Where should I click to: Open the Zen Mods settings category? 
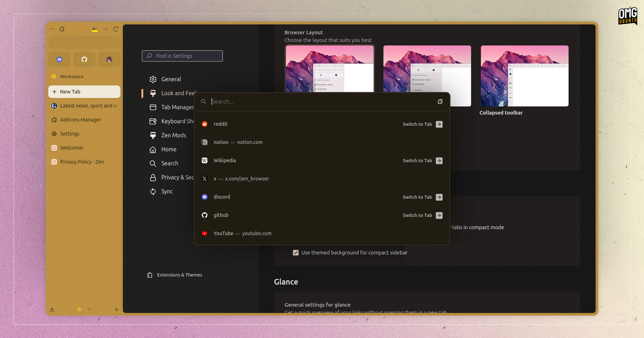click(x=173, y=135)
